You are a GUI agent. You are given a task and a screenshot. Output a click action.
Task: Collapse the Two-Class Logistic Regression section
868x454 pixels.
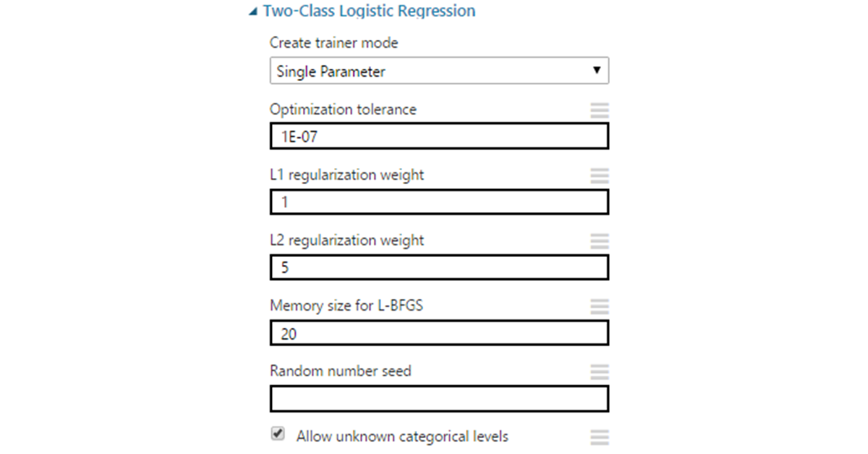[252, 12]
